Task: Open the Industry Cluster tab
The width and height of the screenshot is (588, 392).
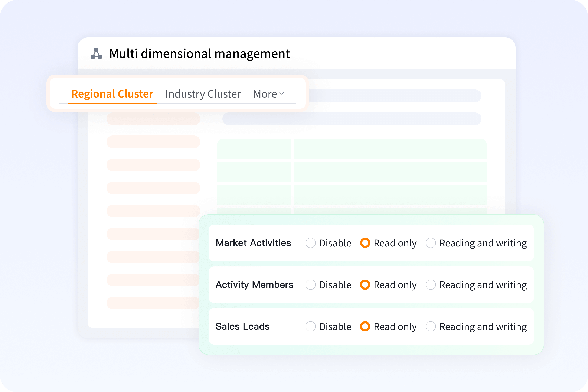Action: [x=203, y=94]
